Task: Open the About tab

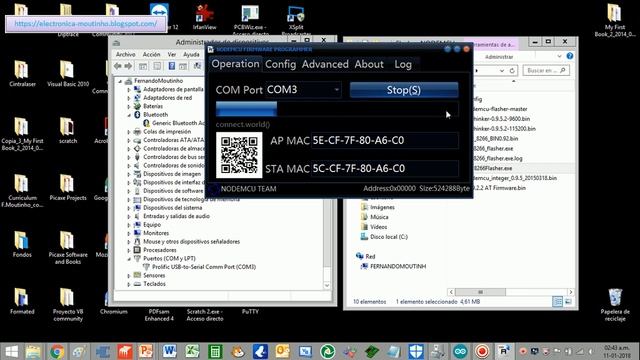Action: (369, 64)
